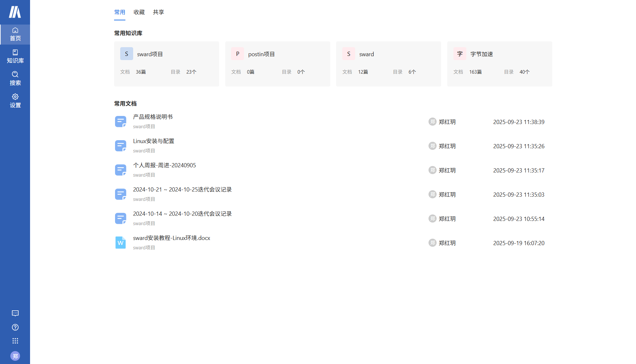Open the app grid switcher icon
Screen dimensions: 636x364
pyautogui.click(x=15, y=341)
